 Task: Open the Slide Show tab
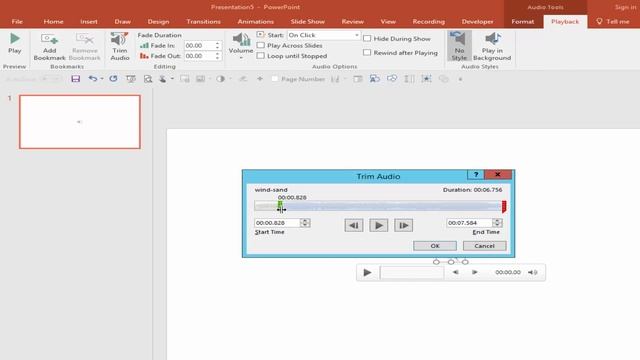308,22
